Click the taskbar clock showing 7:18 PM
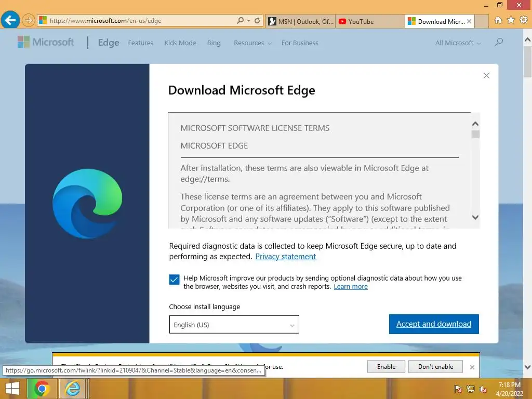The height and width of the screenshot is (399, 532). [509, 389]
